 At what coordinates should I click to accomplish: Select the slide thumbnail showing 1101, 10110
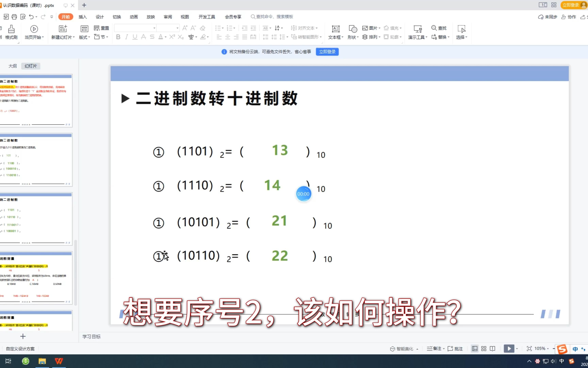pyautogui.click(x=36, y=219)
